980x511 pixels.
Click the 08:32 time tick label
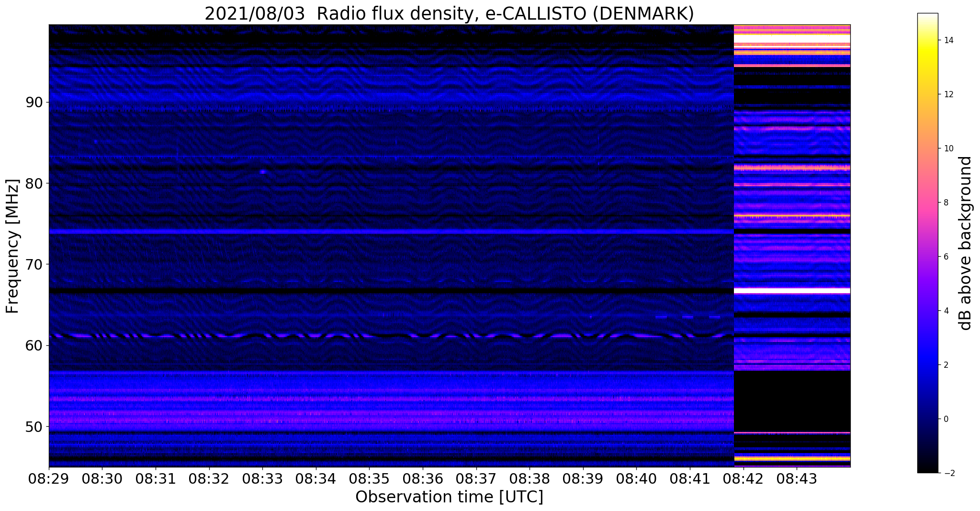209,479
